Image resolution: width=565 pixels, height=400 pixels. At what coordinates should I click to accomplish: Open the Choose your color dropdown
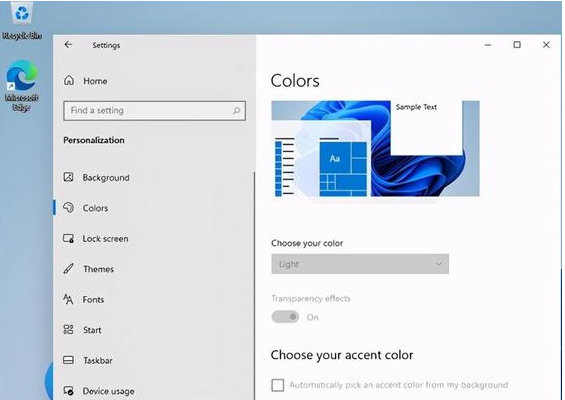pos(360,264)
